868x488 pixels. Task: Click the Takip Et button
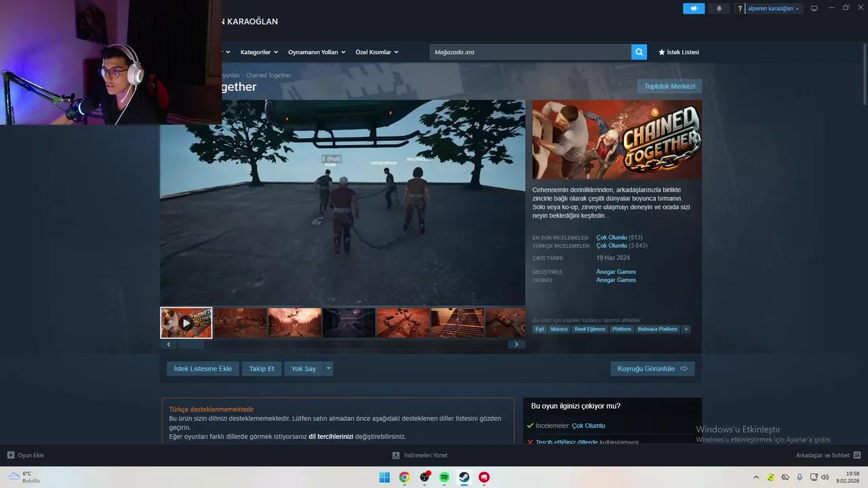262,369
